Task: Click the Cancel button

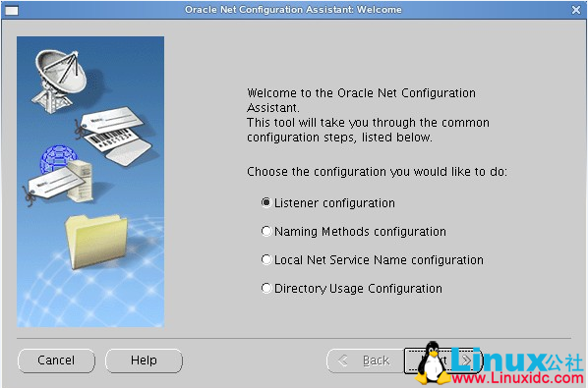Action: [56, 360]
